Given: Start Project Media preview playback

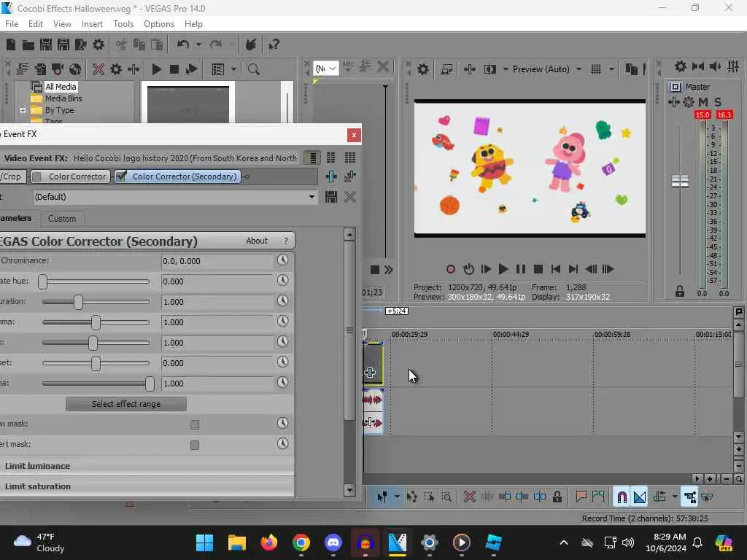Looking at the screenshot, I should tap(156, 69).
